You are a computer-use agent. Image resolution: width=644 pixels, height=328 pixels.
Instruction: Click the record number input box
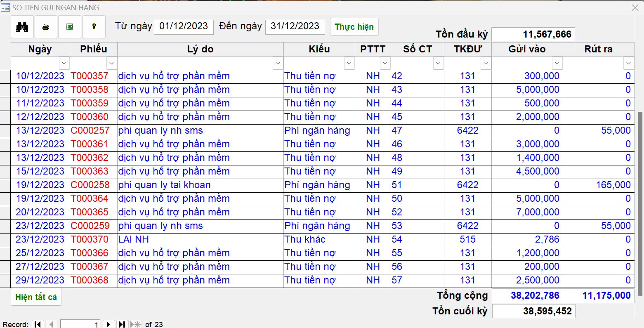click(x=80, y=324)
